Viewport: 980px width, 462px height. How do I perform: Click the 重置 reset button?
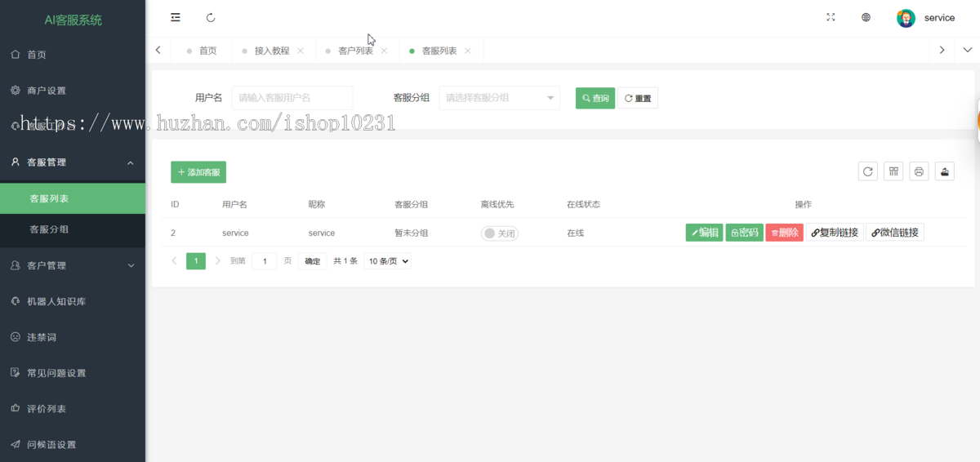click(638, 98)
